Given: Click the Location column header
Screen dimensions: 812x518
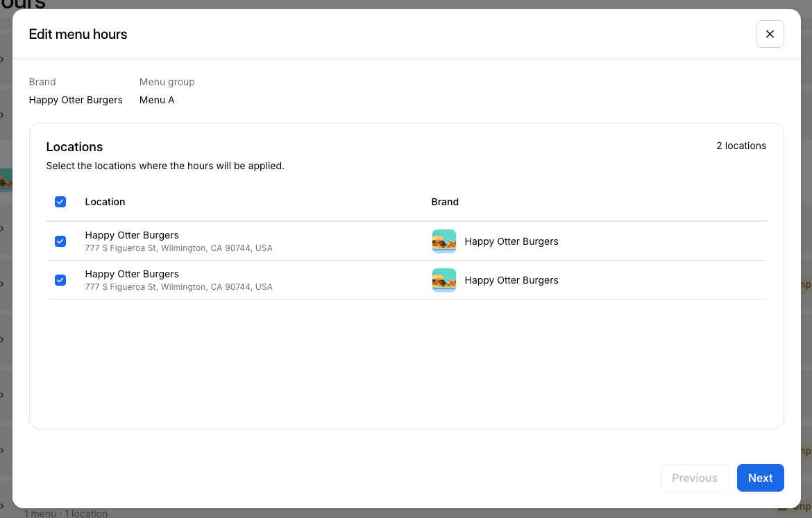Looking at the screenshot, I should point(105,202).
